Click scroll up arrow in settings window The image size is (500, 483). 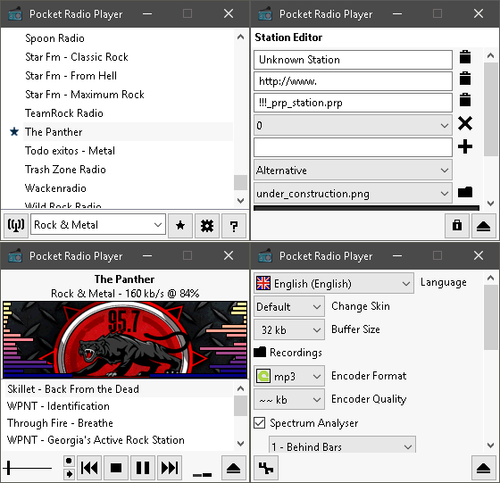click(490, 278)
